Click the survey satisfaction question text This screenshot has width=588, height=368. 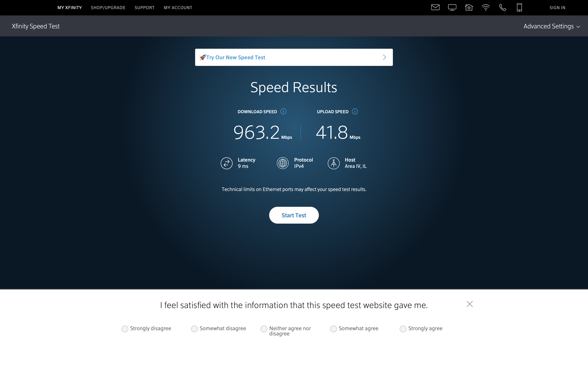(x=294, y=305)
